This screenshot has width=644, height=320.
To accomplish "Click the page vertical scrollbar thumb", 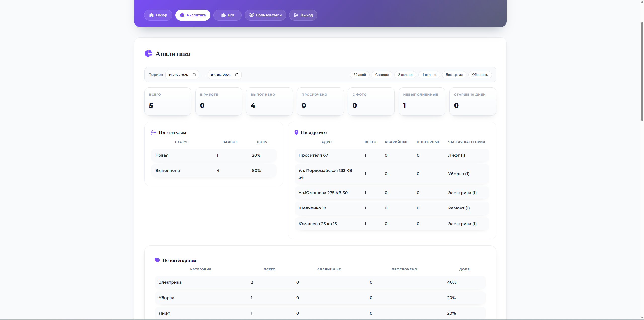I will (642, 72).
